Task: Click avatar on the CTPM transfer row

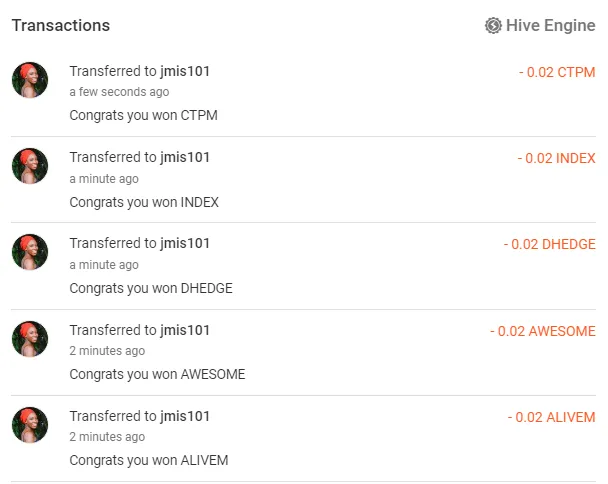Action: pos(30,80)
